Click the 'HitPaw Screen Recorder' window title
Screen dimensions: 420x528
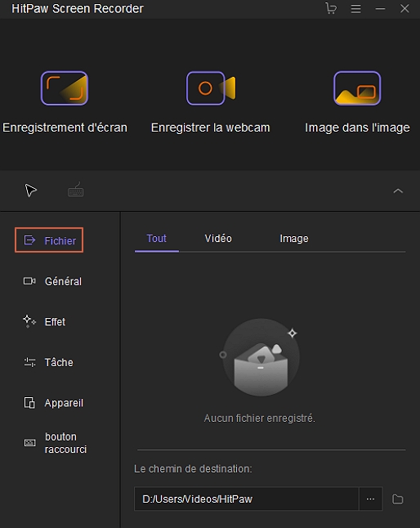pos(78,9)
